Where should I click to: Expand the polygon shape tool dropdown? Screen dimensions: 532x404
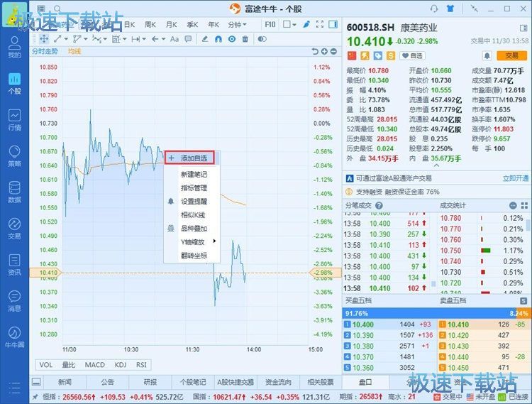click(86, 39)
